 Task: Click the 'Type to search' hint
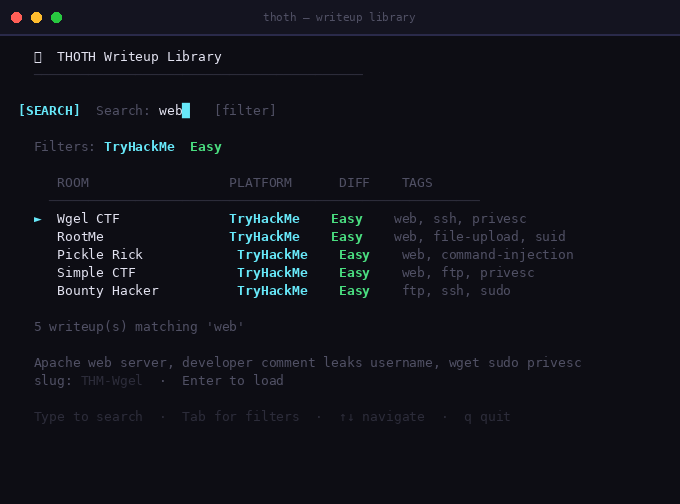point(88,417)
